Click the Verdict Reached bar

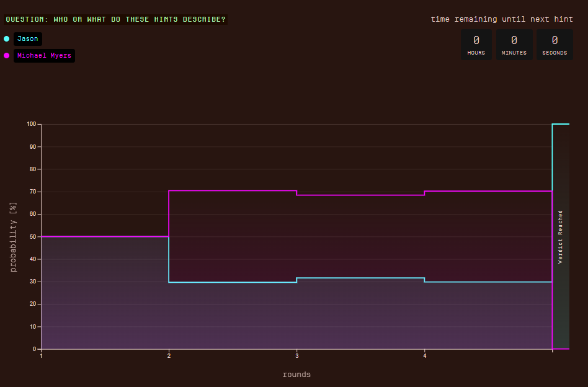pos(561,237)
